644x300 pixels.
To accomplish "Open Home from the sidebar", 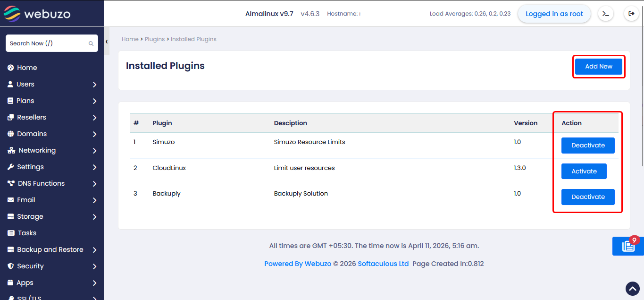I will click(27, 68).
